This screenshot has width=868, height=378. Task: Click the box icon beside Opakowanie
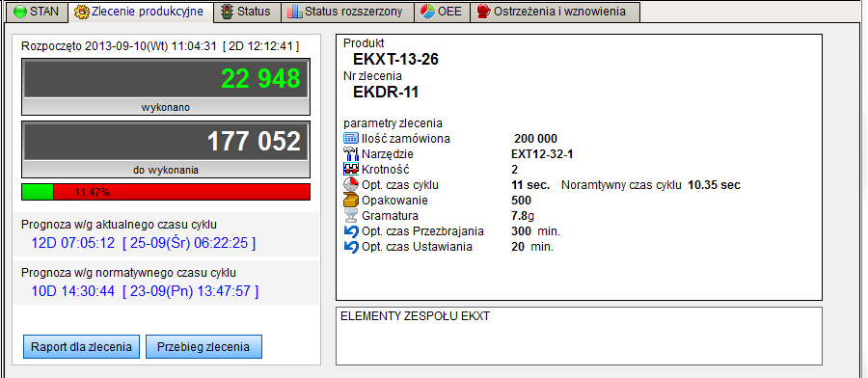click(x=351, y=201)
